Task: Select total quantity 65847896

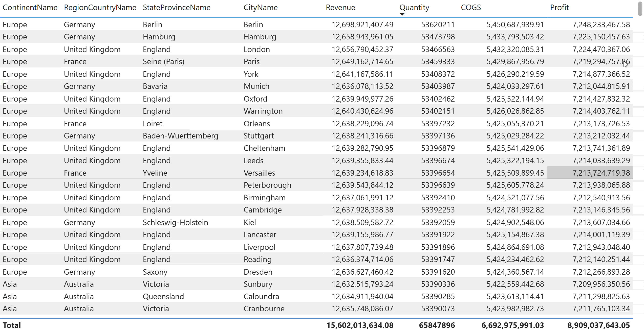Action: click(x=437, y=325)
